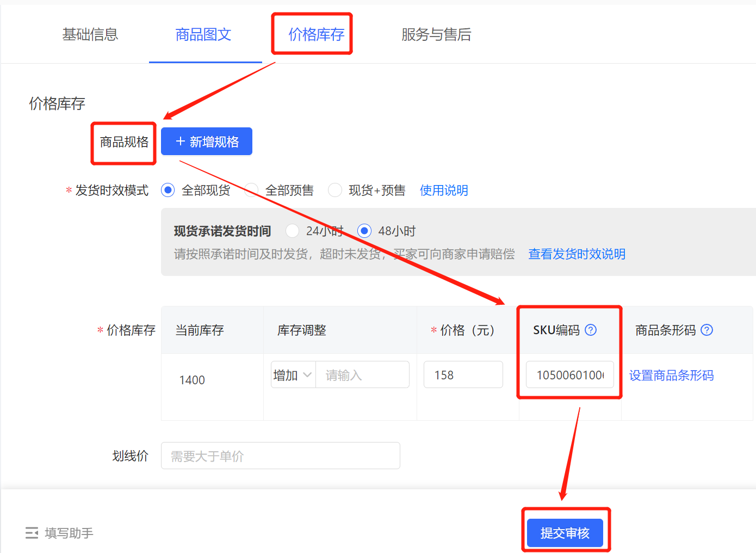
Task: Click the SKU code input field
Action: (570, 374)
